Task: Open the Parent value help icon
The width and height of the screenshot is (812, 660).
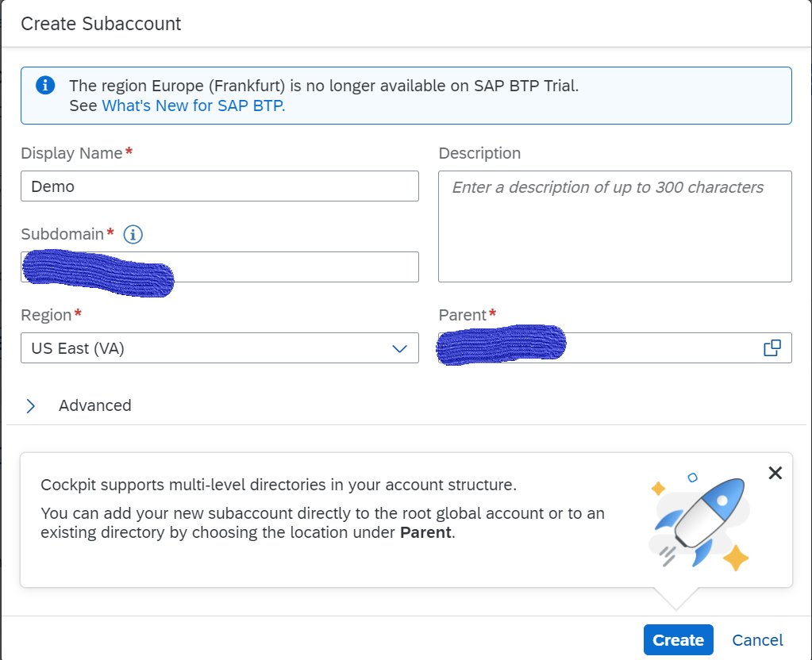Action: pos(772,348)
